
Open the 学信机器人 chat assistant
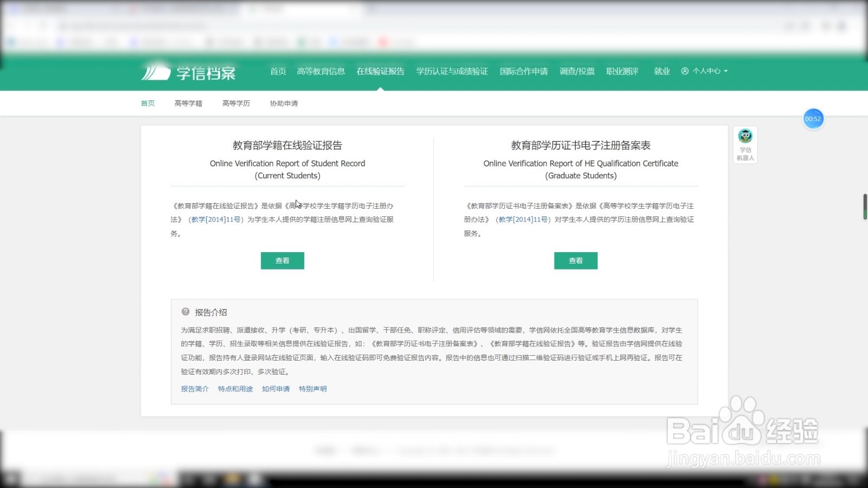pos(744,144)
